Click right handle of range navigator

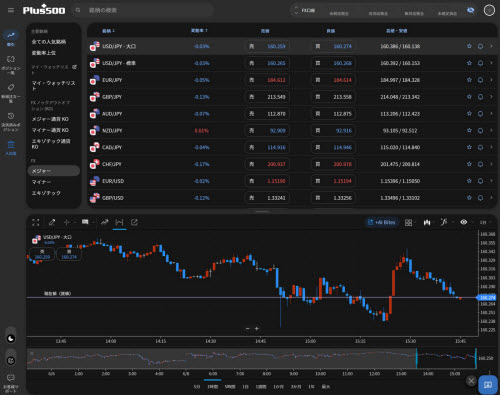coord(476,358)
